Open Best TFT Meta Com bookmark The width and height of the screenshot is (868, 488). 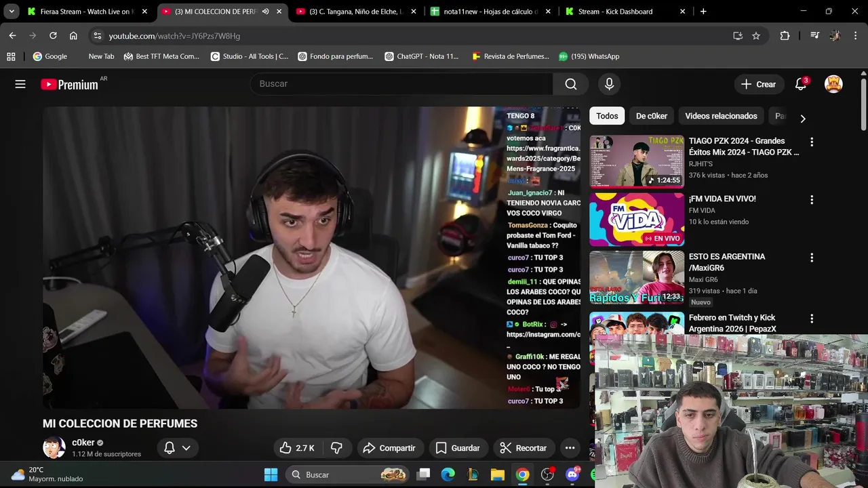click(161, 56)
